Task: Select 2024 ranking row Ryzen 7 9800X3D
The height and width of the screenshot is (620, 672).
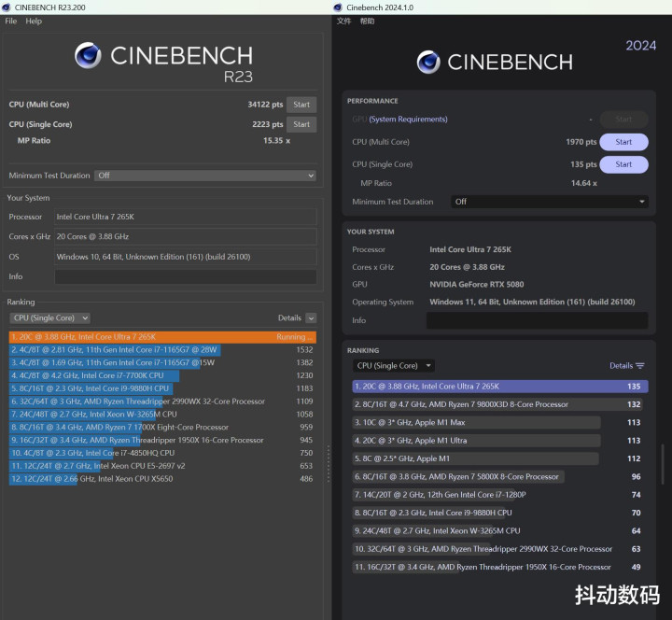Action: coord(500,404)
